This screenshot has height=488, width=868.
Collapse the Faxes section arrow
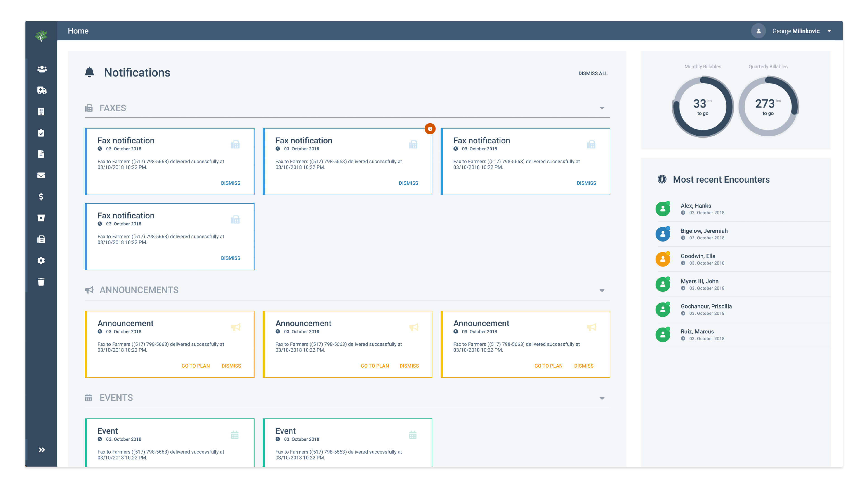tap(602, 108)
